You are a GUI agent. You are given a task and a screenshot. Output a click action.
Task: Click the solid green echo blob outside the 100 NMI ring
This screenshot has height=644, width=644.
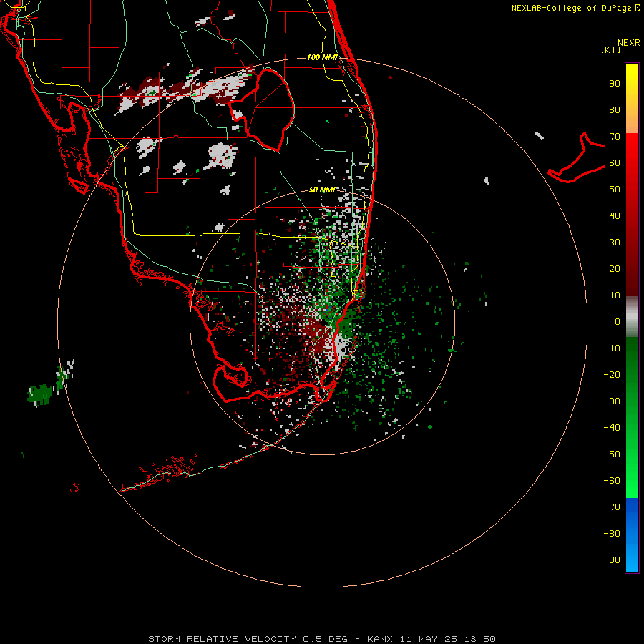click(39, 394)
